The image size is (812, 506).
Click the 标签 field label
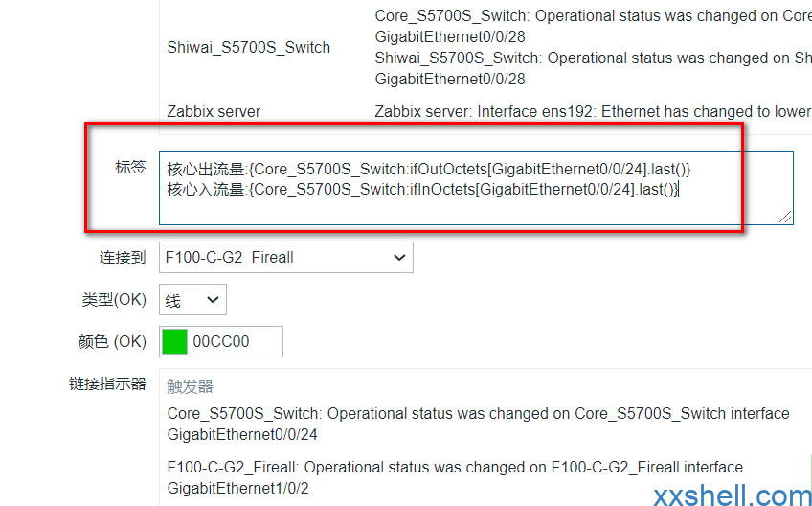tap(130, 167)
